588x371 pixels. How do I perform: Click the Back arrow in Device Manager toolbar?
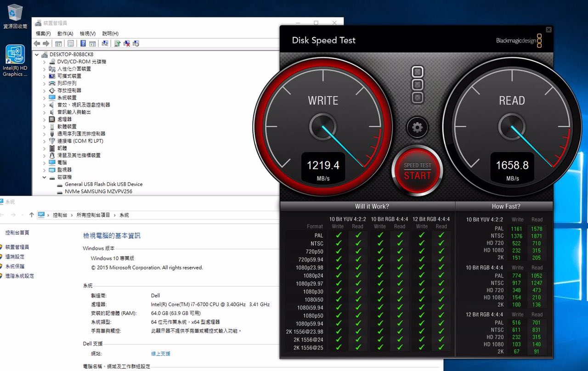click(37, 44)
